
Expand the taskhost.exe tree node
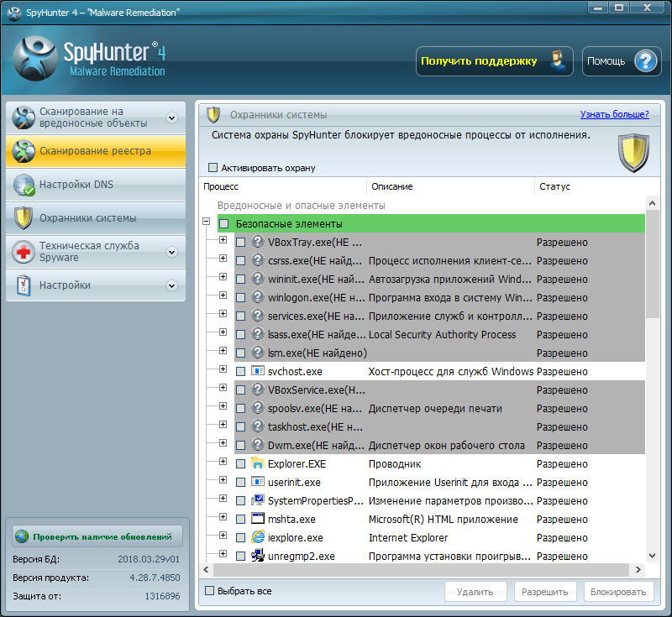click(x=223, y=424)
